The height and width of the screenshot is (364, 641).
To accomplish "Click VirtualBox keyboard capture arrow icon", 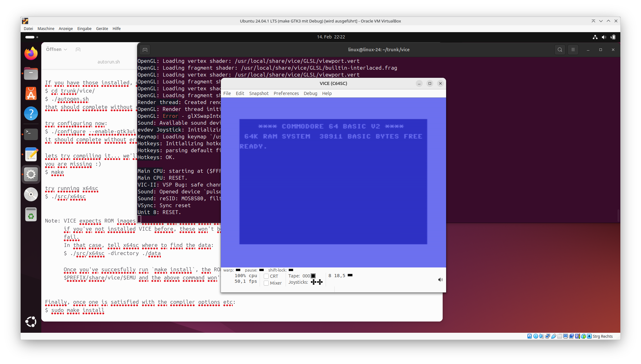I will click(589, 336).
